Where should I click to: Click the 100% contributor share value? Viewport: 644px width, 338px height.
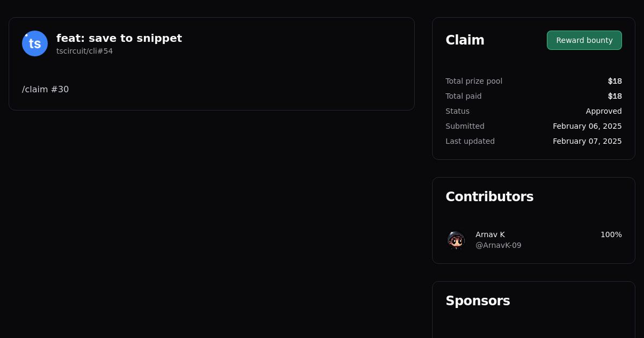coord(611,234)
